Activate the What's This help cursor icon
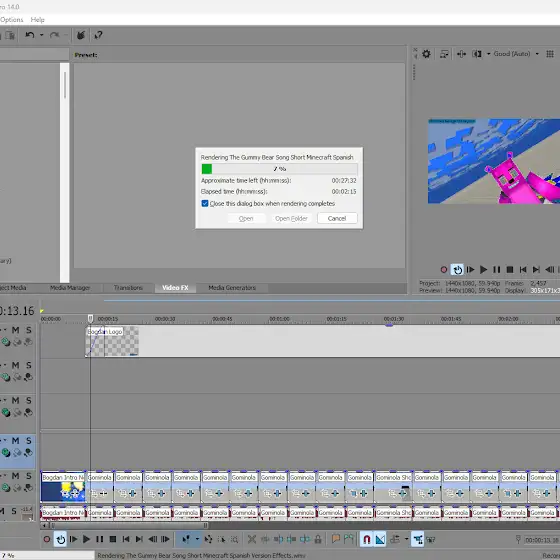The height and width of the screenshot is (560, 560). [x=98, y=35]
